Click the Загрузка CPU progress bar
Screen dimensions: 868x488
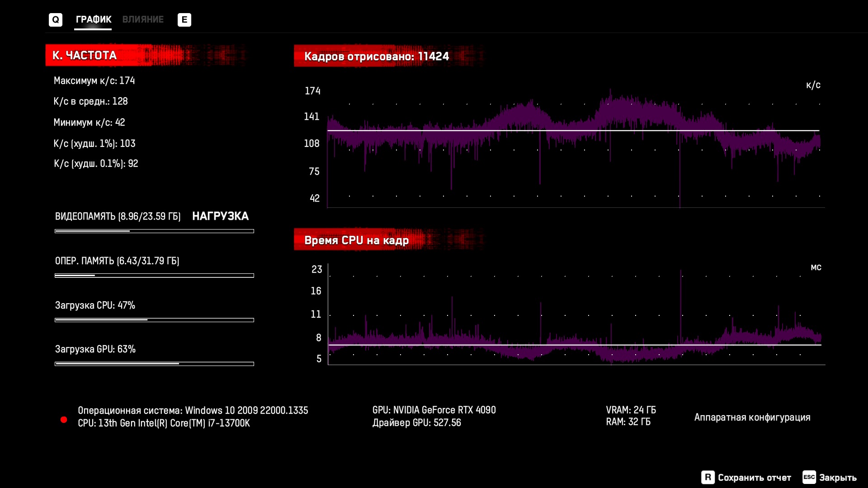[154, 320]
